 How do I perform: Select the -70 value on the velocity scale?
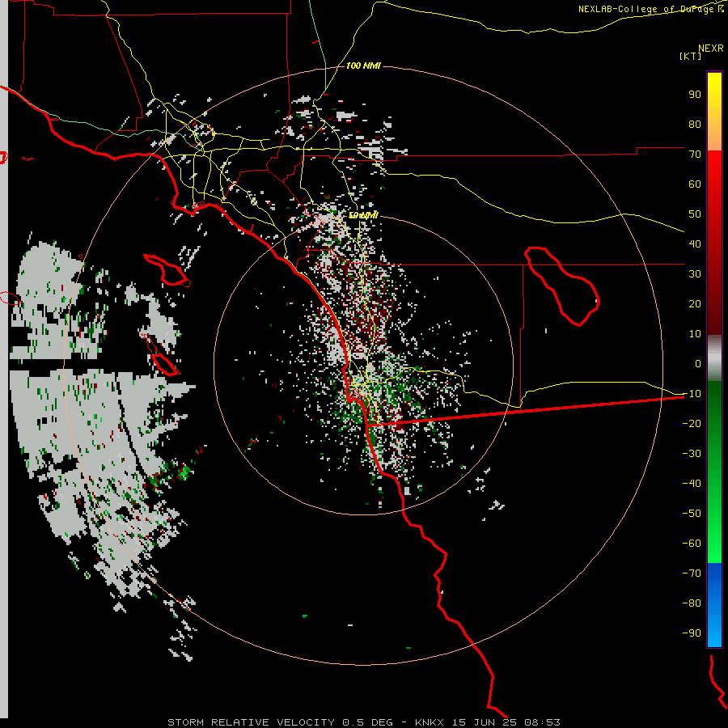692,573
